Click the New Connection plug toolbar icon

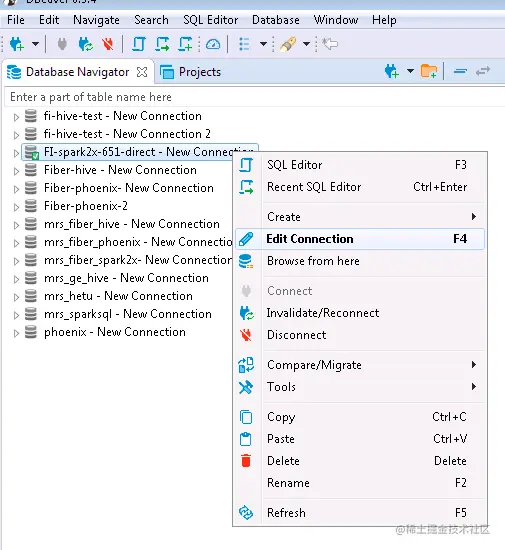[17, 44]
